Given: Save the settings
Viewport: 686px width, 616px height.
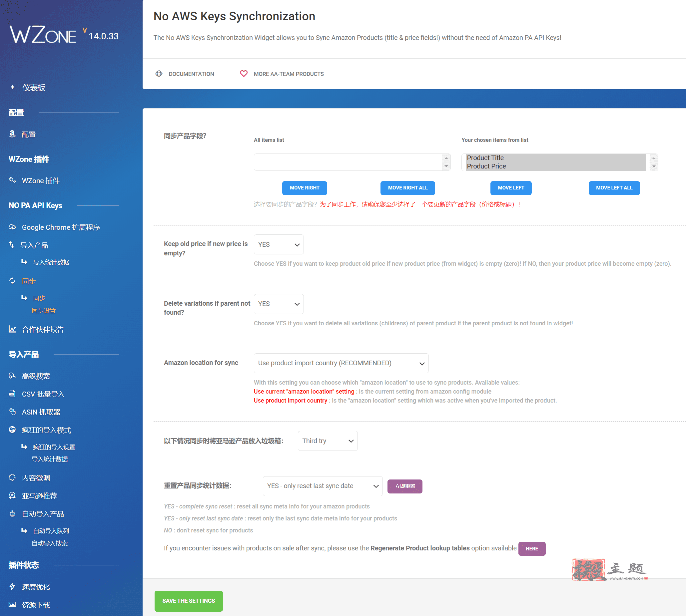Looking at the screenshot, I should [x=189, y=601].
